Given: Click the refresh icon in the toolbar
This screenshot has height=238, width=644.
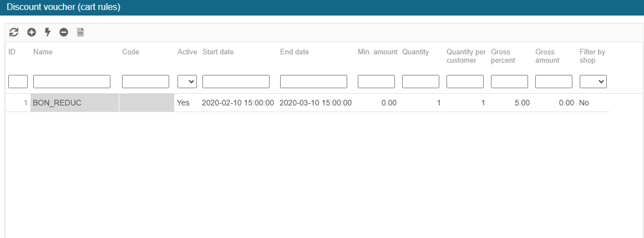Looking at the screenshot, I should tap(15, 33).
